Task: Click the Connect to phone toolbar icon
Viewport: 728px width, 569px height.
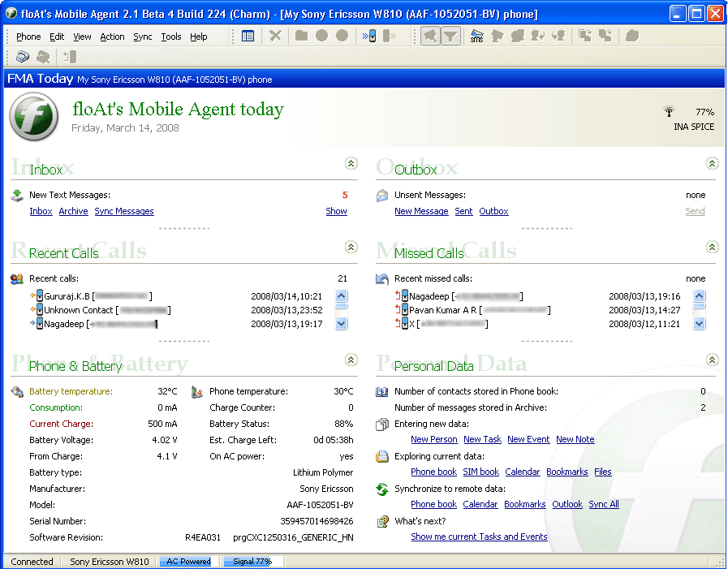Action: (x=369, y=36)
